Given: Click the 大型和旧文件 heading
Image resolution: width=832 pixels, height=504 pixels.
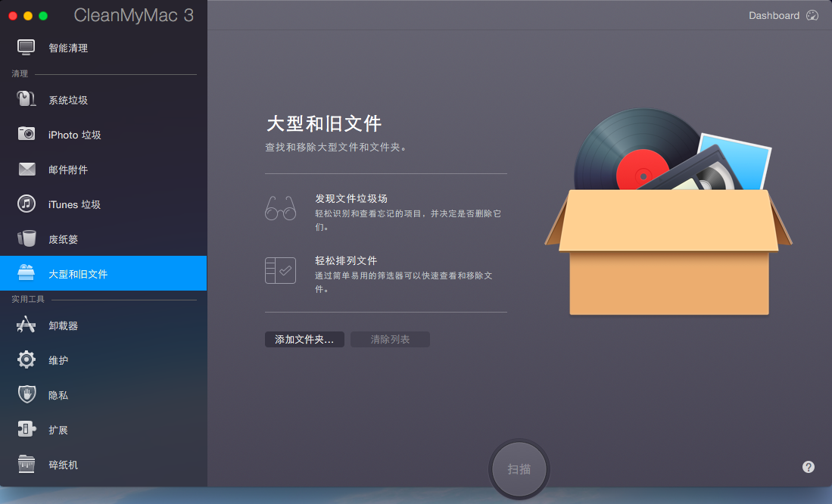Looking at the screenshot, I should click(x=324, y=123).
